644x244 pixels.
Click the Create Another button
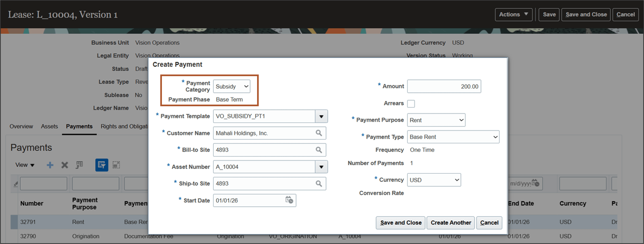coord(451,222)
